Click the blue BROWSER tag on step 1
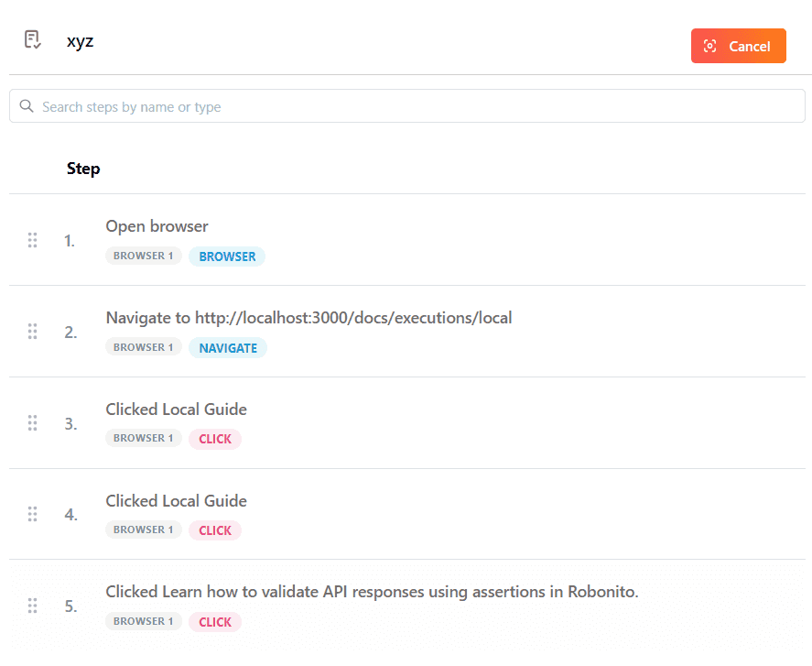812x666 pixels. pos(227,257)
